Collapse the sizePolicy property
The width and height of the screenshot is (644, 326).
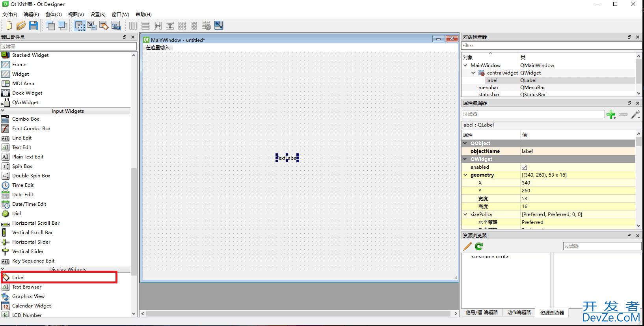pyautogui.click(x=465, y=214)
